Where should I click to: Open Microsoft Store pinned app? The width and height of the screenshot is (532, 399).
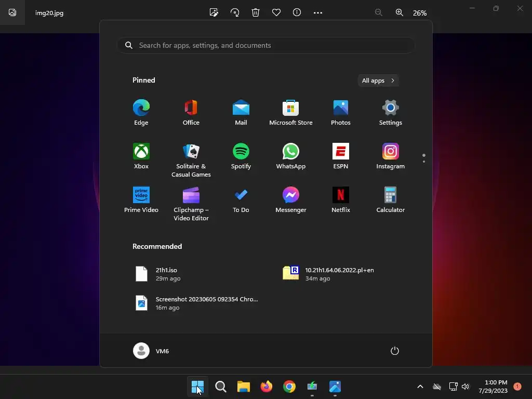click(291, 113)
